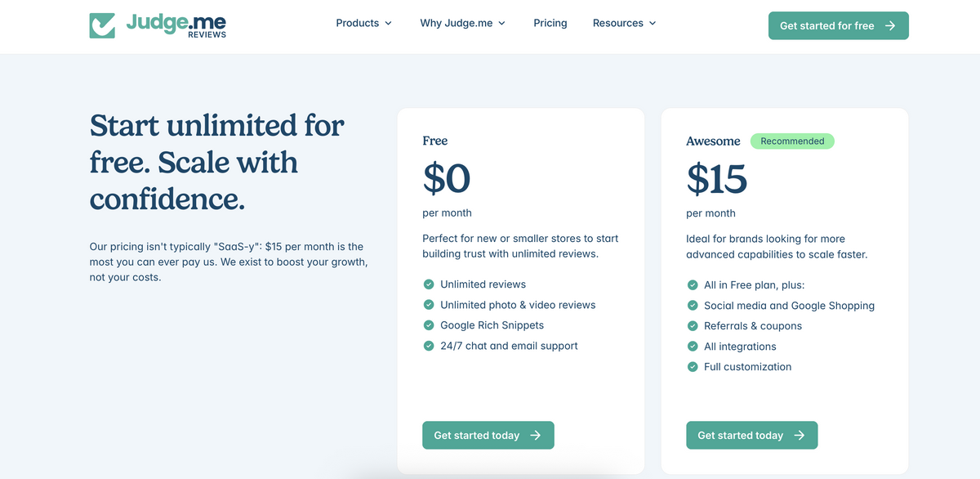Screen dimensions: 980x479
Task: Open the Resources dropdown
Action: tap(624, 23)
